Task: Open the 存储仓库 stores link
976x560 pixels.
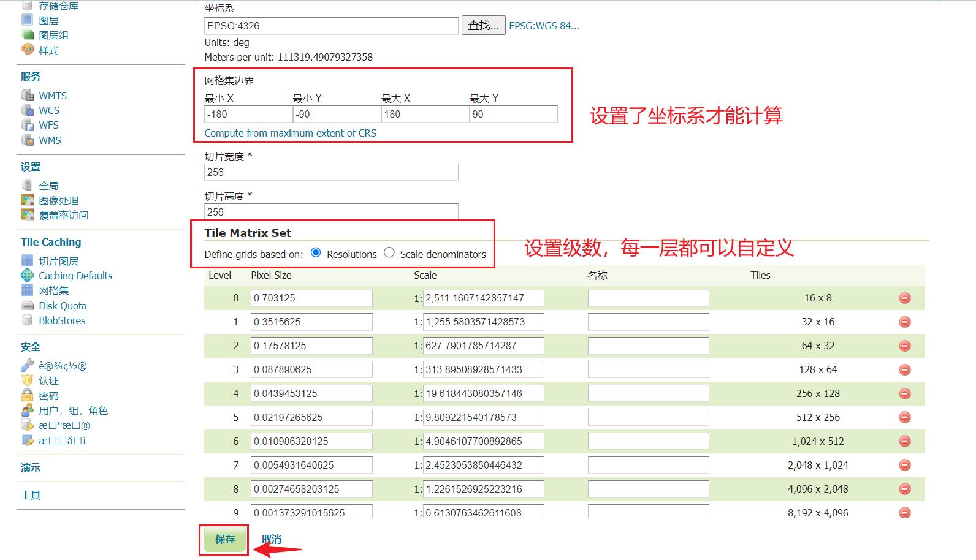Action: (x=59, y=6)
